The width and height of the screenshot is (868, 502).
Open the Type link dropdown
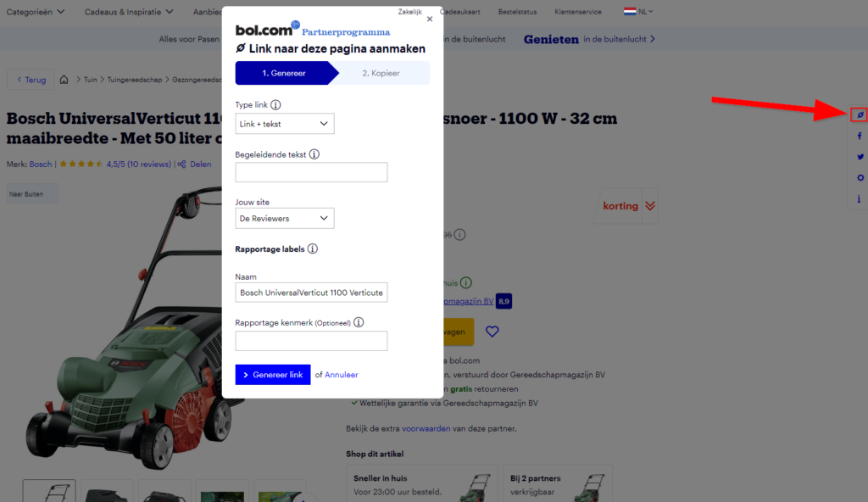pos(285,124)
